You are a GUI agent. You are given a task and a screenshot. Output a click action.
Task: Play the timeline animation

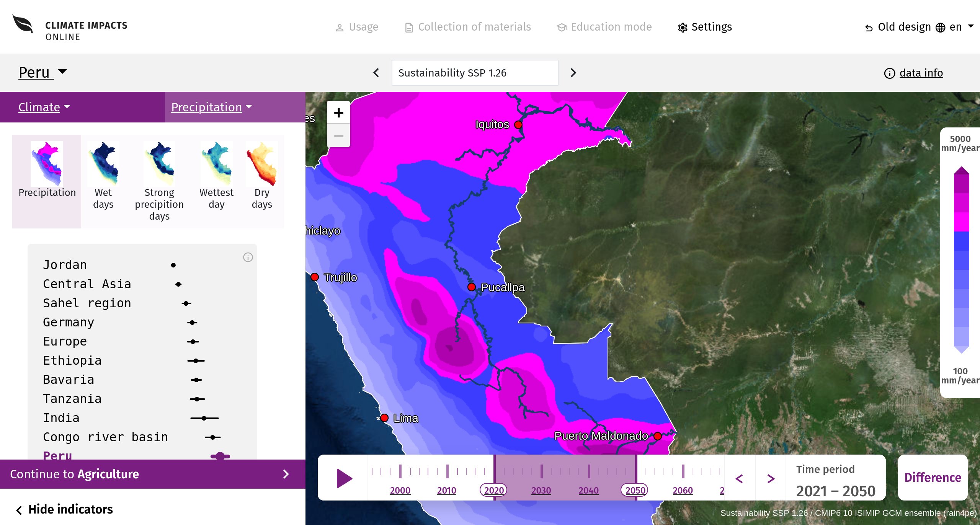point(344,478)
